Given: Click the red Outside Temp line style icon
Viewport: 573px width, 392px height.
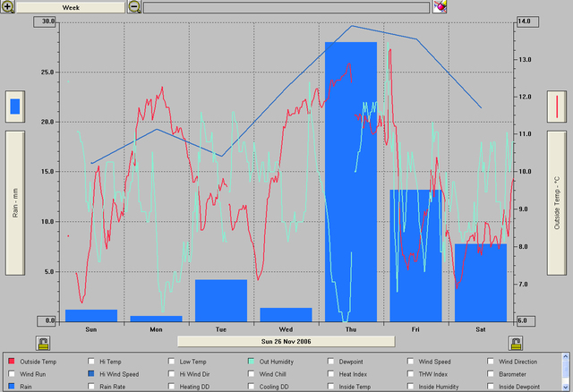Looking at the screenshot, I should point(557,107).
